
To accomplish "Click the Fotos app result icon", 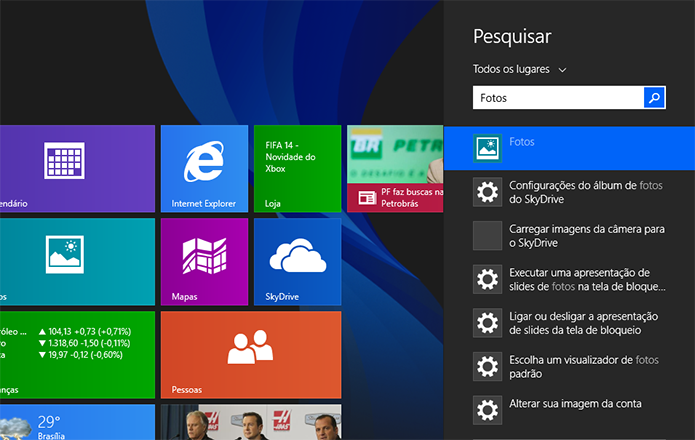I will click(x=487, y=148).
